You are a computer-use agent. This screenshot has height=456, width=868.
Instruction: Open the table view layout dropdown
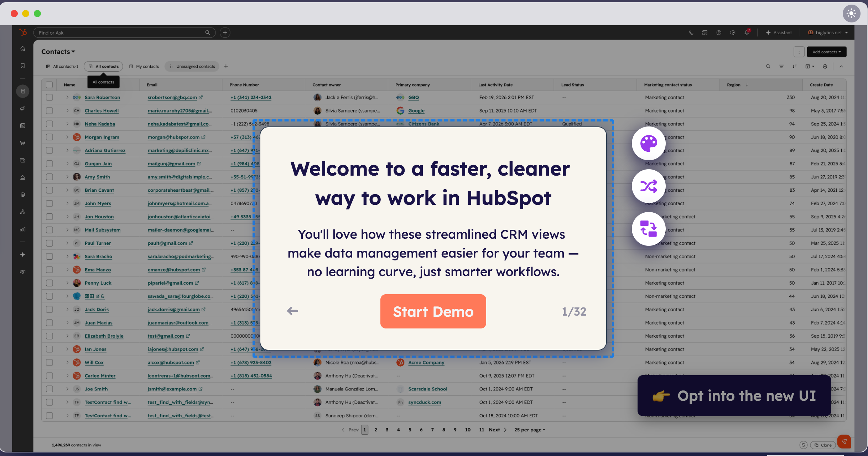click(810, 66)
